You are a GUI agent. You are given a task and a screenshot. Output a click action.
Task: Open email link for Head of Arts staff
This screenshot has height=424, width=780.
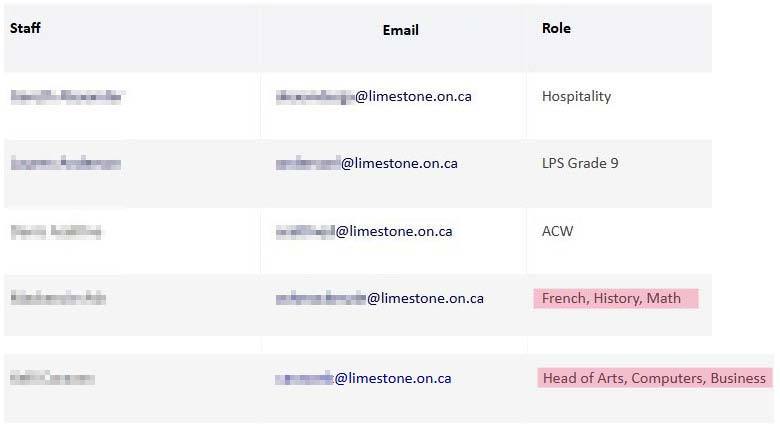363,378
